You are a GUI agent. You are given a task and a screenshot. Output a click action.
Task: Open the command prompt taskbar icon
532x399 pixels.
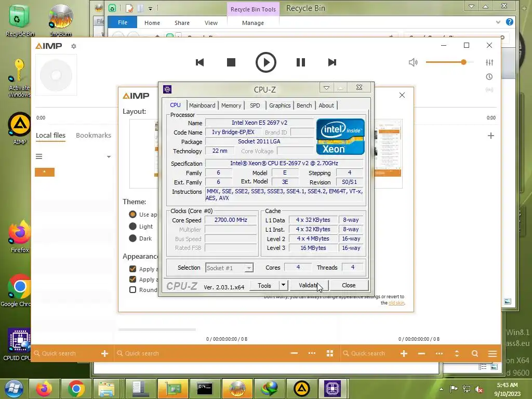(205, 389)
